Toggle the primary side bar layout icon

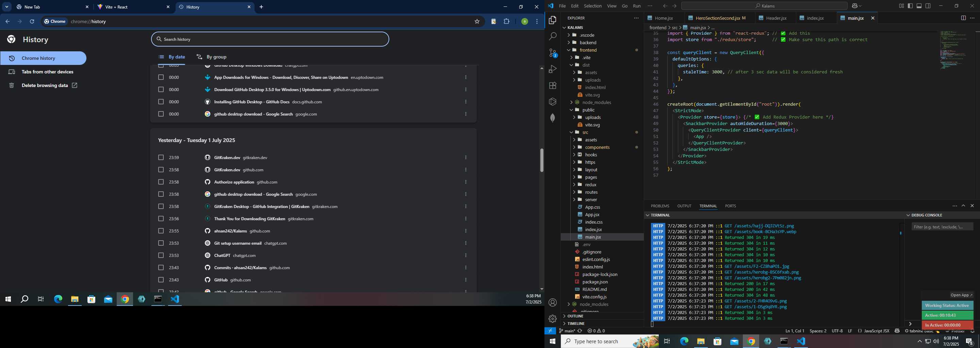click(x=910, y=6)
